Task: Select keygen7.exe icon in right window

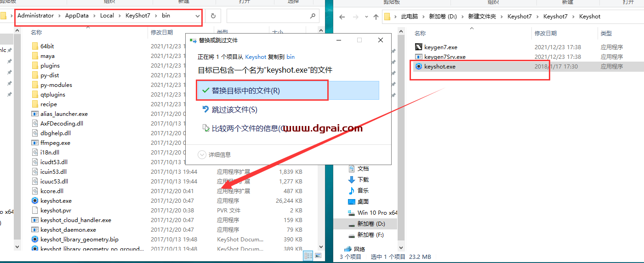Action: coord(418,47)
